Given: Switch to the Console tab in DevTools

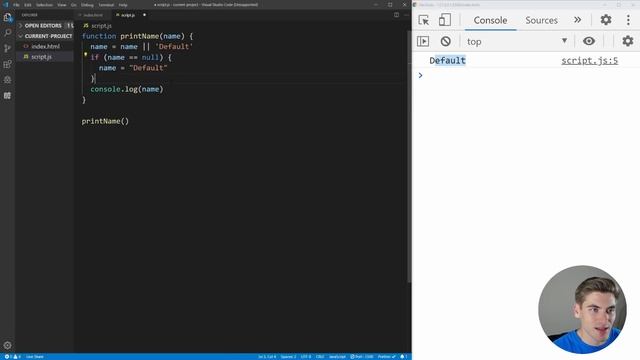Looking at the screenshot, I should 490,20.
